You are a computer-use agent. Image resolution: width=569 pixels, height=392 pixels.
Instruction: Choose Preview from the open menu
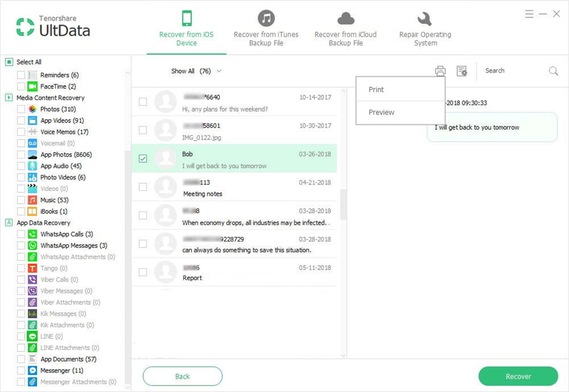coord(381,112)
